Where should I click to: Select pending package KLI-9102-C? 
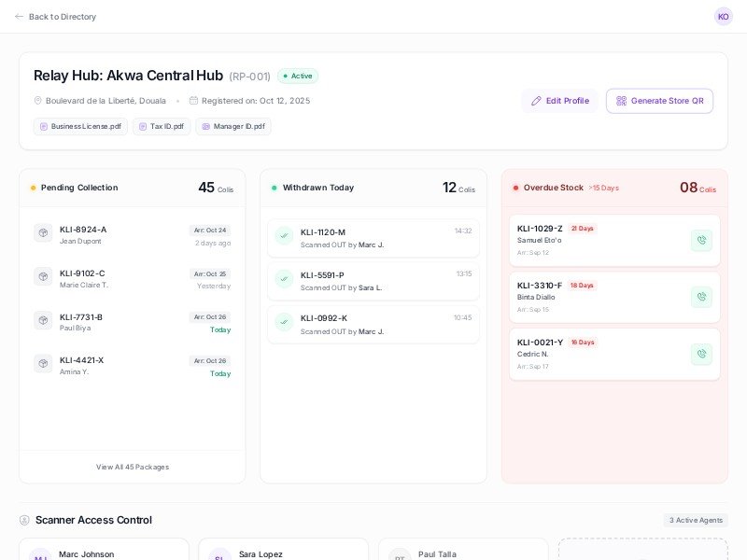(132, 278)
